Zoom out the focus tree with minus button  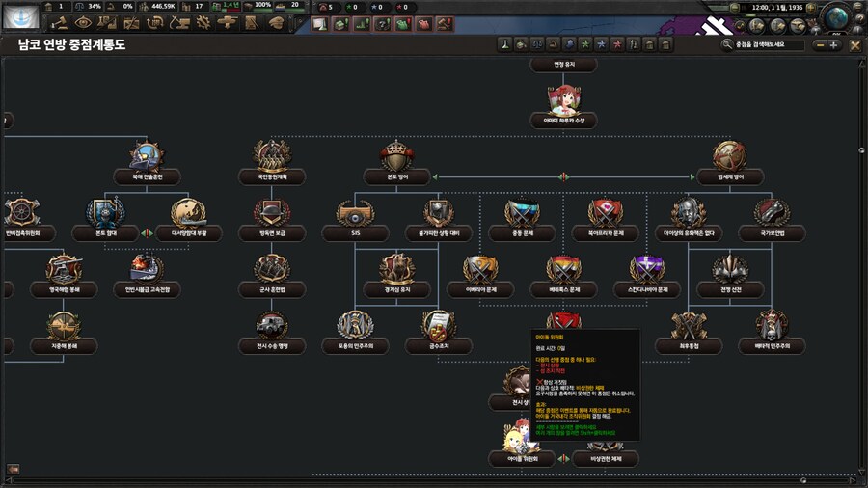[x=819, y=44]
